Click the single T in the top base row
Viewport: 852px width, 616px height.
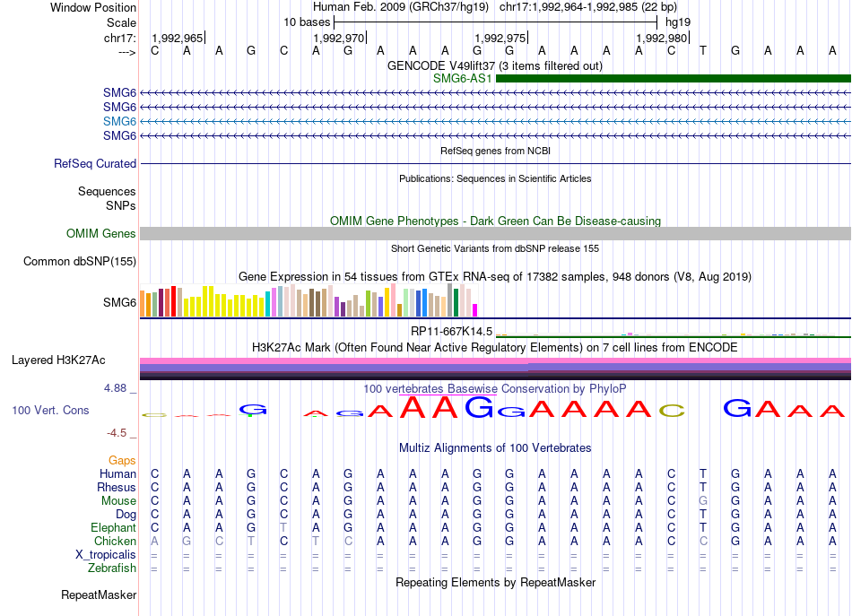point(703,50)
